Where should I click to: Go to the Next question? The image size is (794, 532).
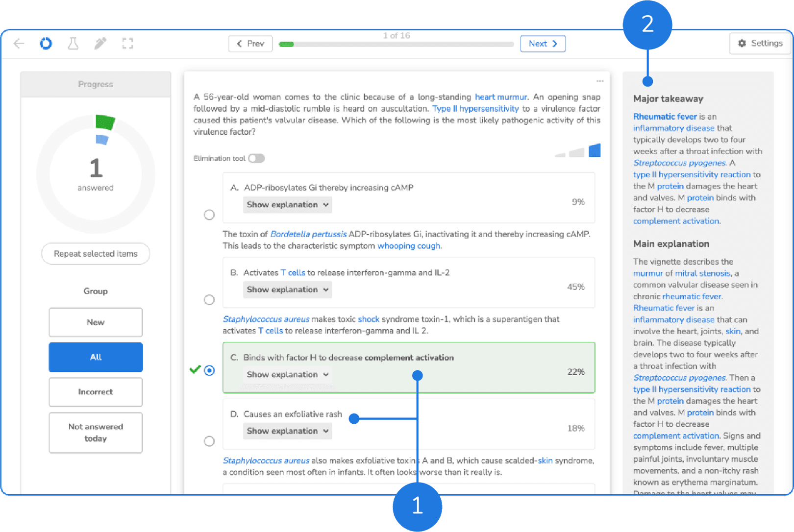(x=543, y=44)
